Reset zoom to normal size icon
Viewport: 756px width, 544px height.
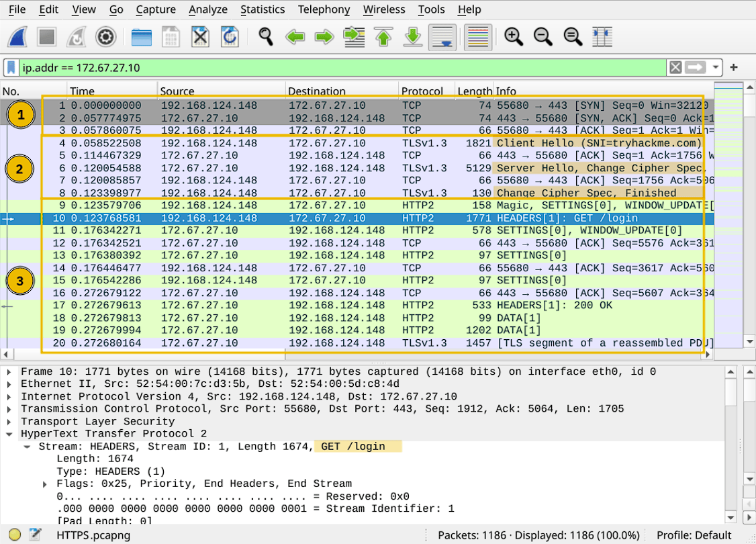click(573, 37)
